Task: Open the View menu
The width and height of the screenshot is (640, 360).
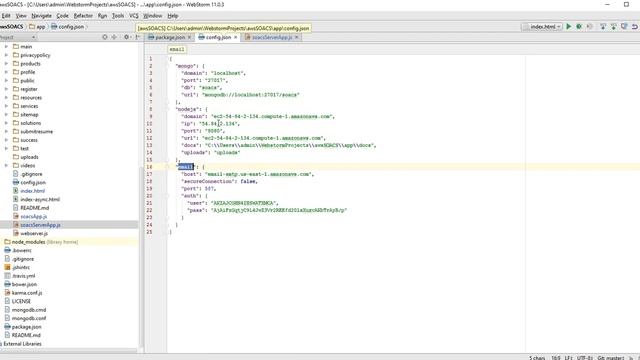Action: point(21,16)
